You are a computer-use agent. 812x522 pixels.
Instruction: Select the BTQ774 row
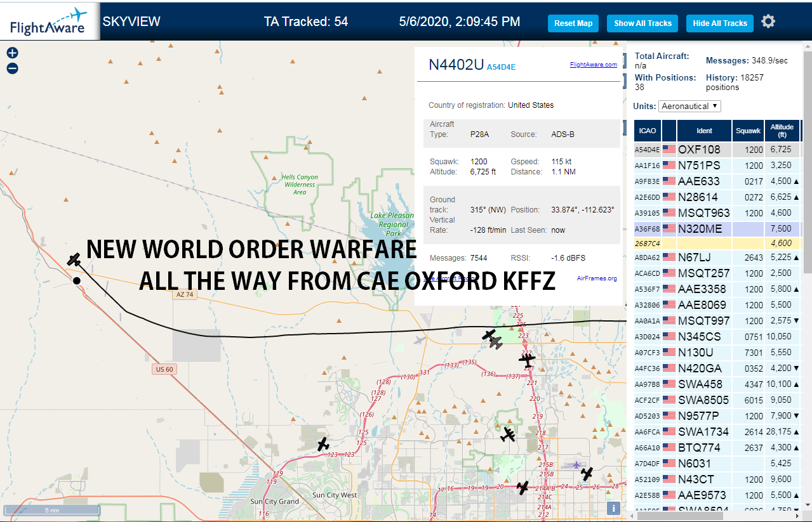(717, 448)
